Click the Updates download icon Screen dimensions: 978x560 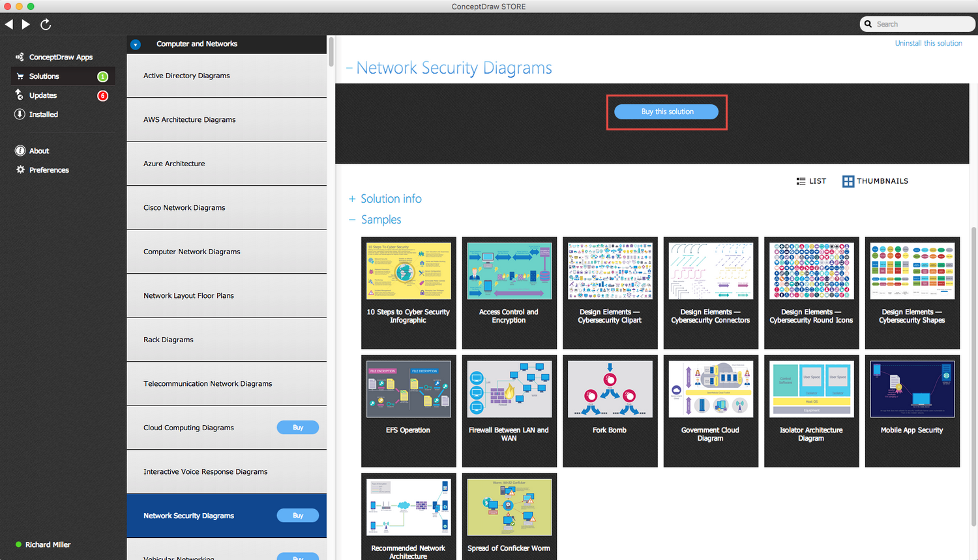(x=20, y=95)
